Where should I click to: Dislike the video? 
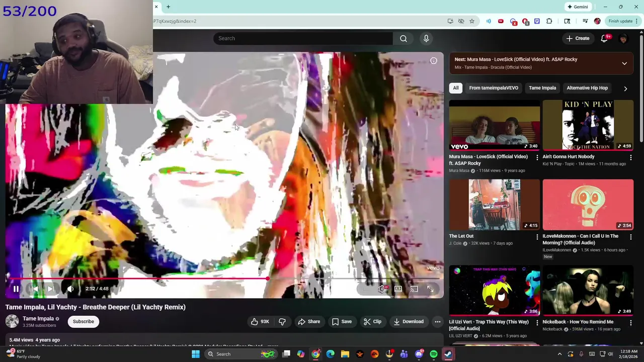pos(282,322)
